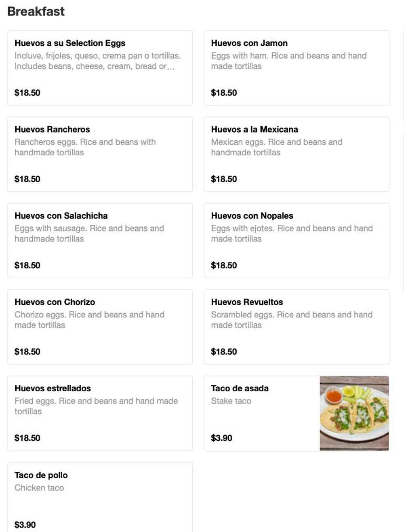Viewport: 404px width, 532px height.
Task: Click the Breakfast section heading
Action: [x=36, y=11]
